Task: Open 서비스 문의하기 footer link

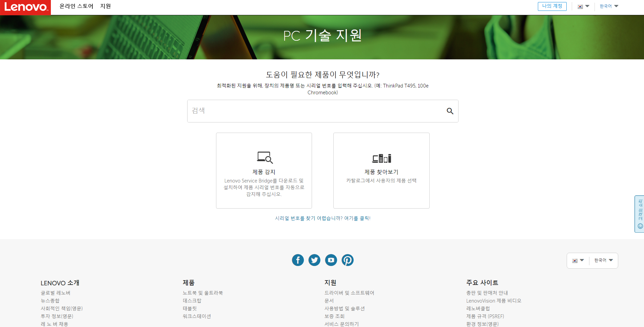Action: (x=341, y=324)
